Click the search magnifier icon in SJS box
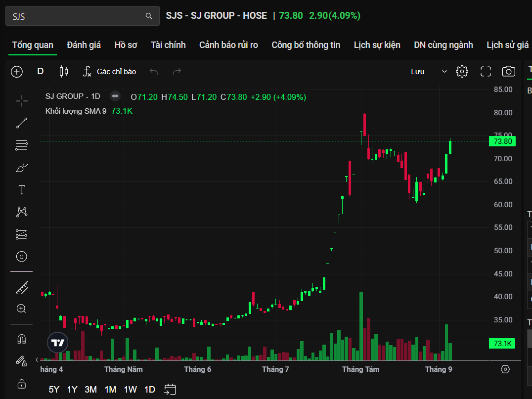Image resolution: width=532 pixels, height=399 pixels. tap(149, 16)
